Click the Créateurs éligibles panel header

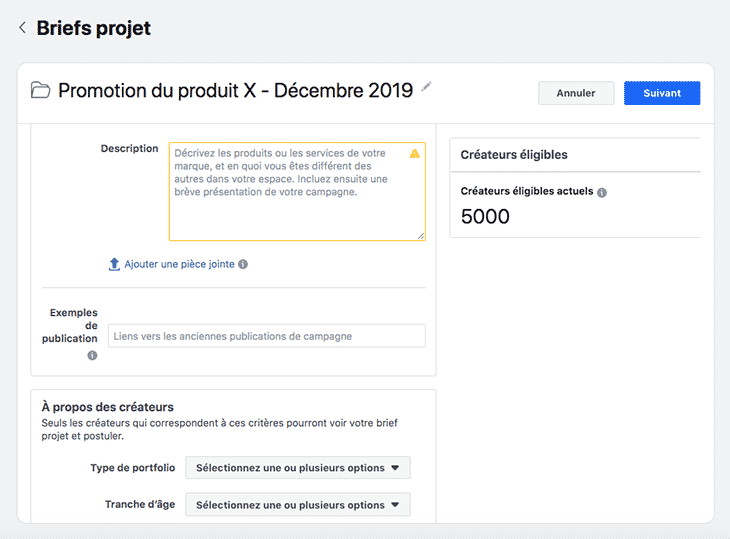(x=514, y=155)
